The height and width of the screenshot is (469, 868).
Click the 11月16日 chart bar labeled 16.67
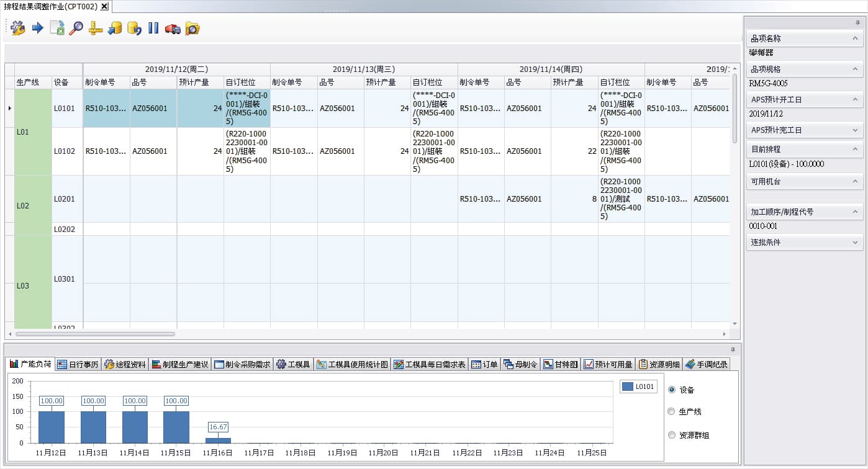point(217,440)
